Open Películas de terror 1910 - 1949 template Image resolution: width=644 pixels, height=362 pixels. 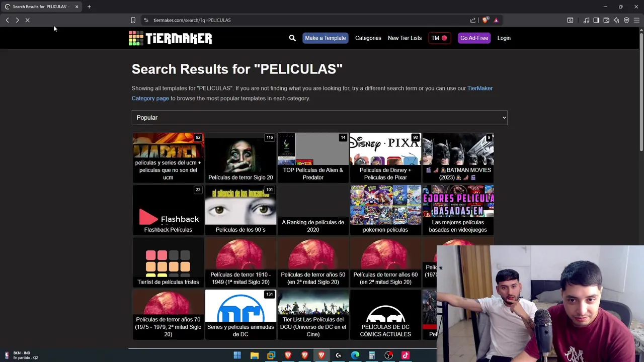240,262
